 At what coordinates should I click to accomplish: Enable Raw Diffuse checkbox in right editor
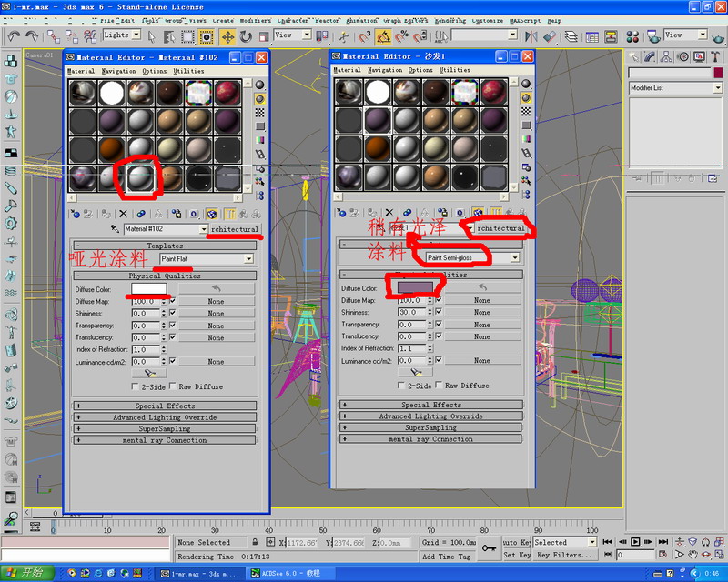click(439, 386)
